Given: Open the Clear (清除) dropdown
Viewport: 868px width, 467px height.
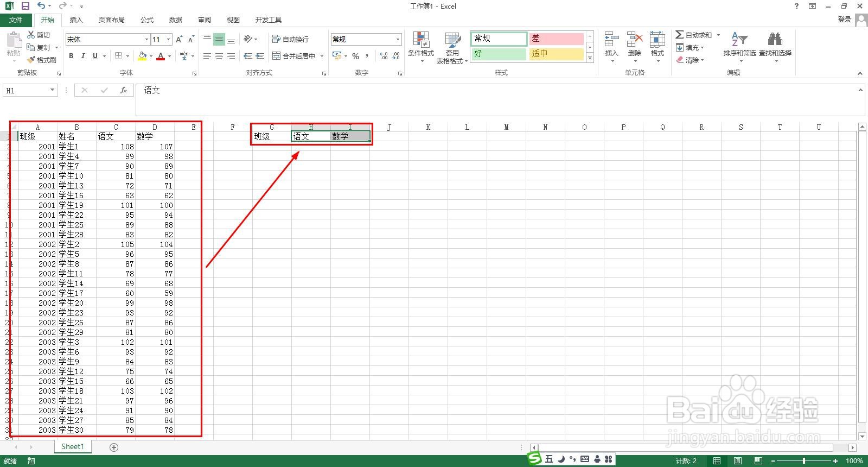Looking at the screenshot, I should pos(690,60).
